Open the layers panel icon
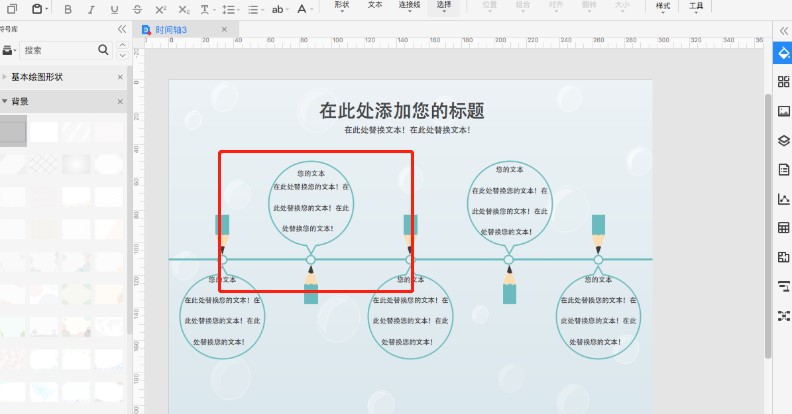Image resolution: width=792 pixels, height=414 pixels. click(783, 140)
